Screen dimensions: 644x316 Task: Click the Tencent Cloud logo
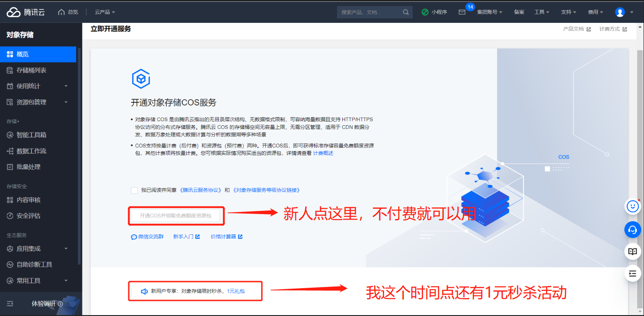[26, 12]
